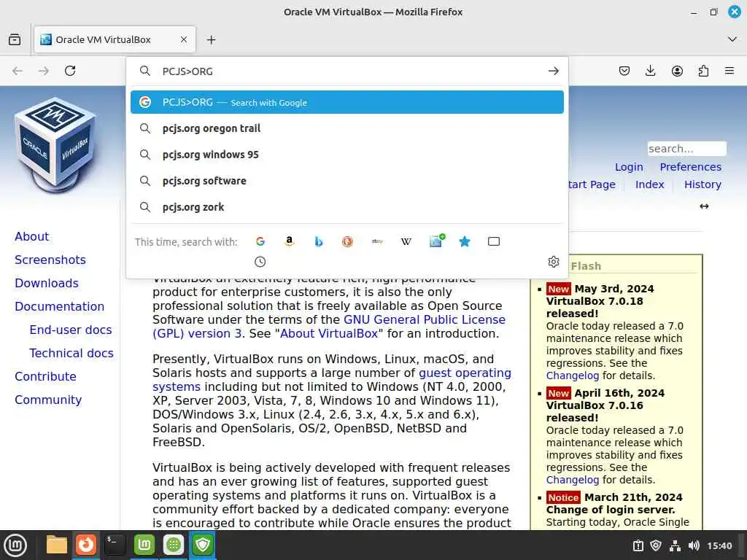Viewport: 747px width, 560px height.
Task: Click the double-arrow width toggle icon
Action: (704, 206)
